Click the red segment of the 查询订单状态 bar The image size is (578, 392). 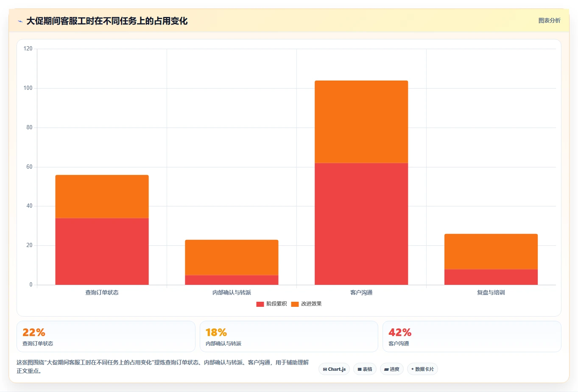click(102, 251)
